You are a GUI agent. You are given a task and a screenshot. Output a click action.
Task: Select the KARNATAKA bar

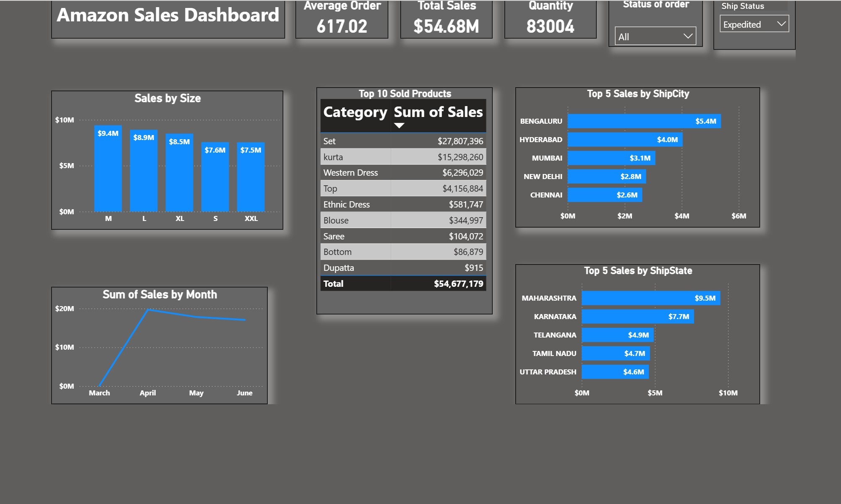point(637,317)
